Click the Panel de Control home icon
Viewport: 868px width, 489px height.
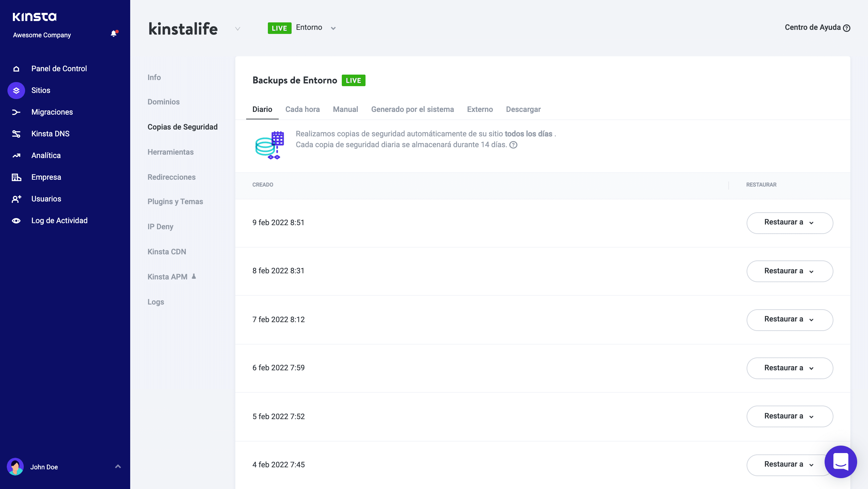(x=16, y=69)
